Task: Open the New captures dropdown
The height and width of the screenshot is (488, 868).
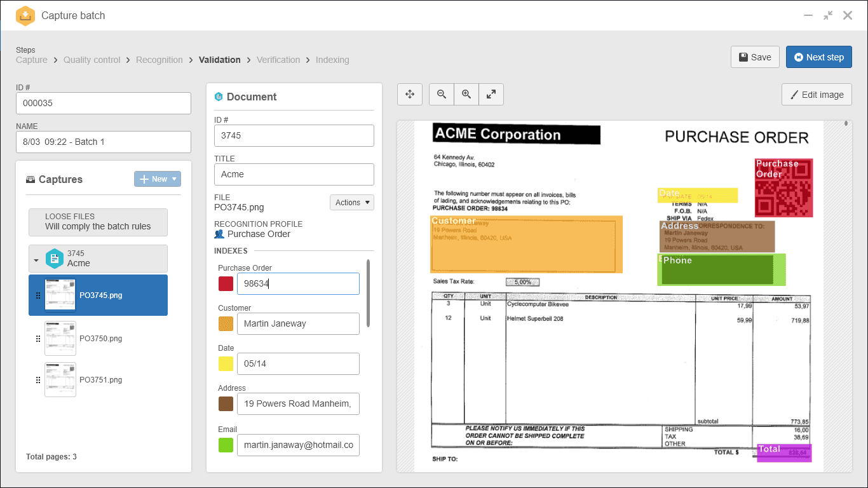Action: click(x=158, y=179)
